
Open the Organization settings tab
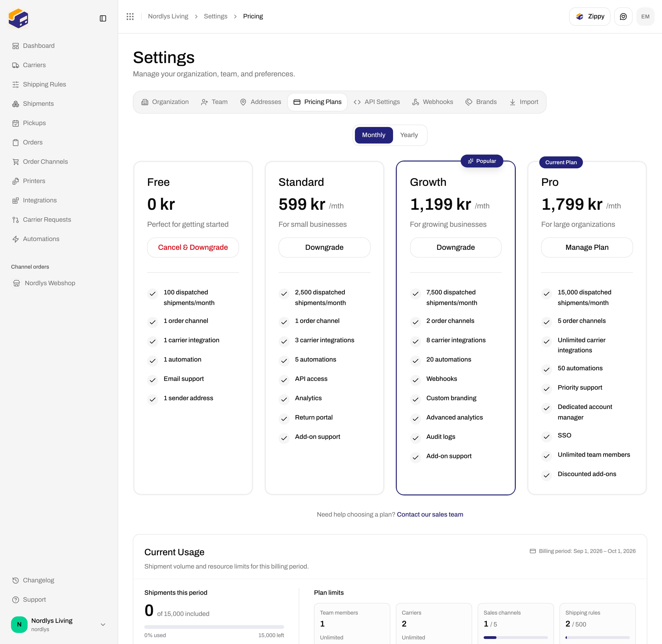pos(165,102)
